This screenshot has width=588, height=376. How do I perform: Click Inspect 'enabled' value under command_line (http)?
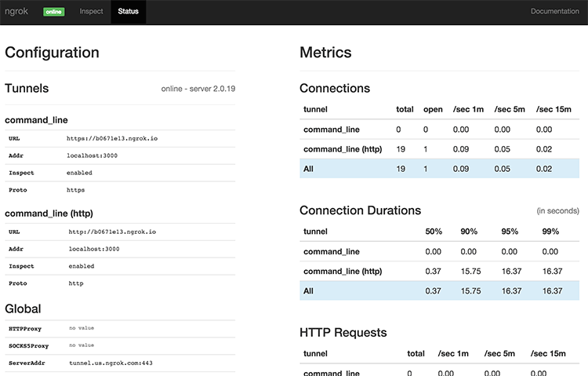pyautogui.click(x=82, y=266)
